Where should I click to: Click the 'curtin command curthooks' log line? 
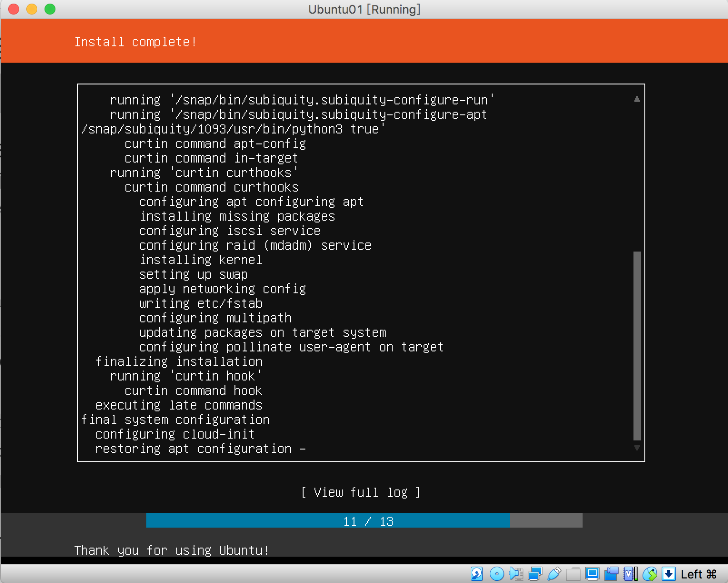[212, 187]
